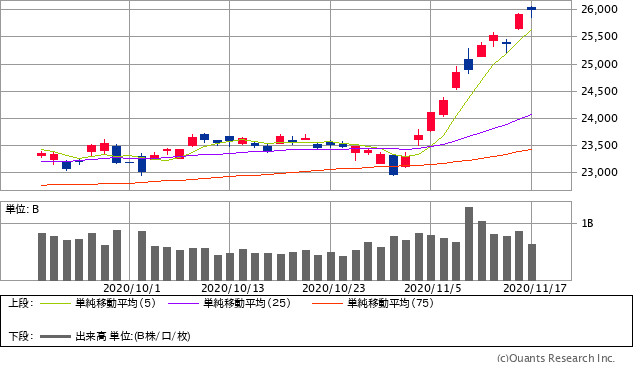
Task: Click the 単位: B label in volume panel
Action: (x=22, y=209)
